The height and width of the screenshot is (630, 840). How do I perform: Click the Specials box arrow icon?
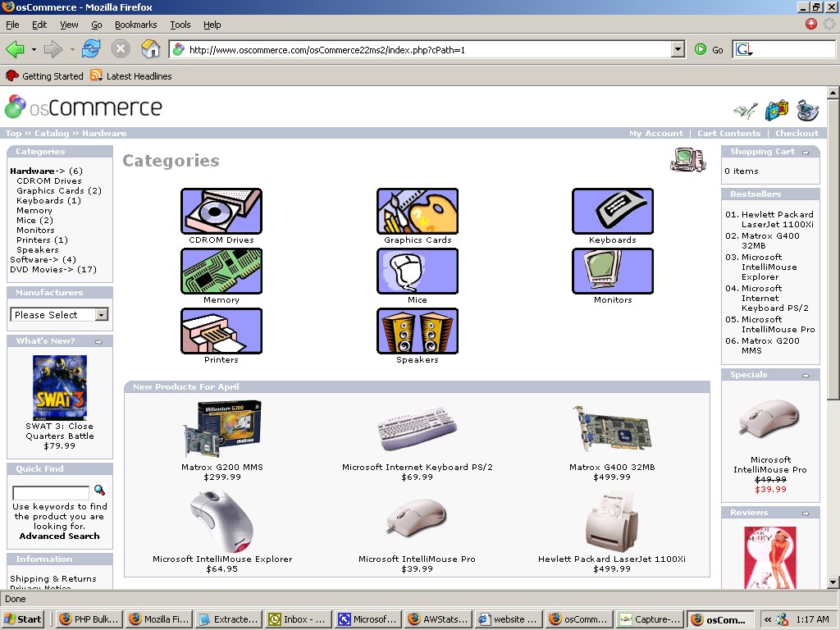tap(806, 376)
